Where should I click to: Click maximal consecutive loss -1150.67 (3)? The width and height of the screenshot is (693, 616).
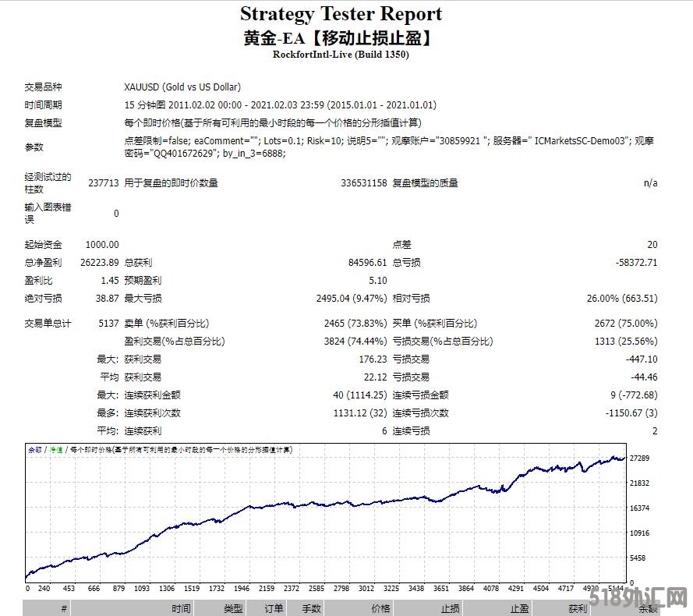click(631, 413)
